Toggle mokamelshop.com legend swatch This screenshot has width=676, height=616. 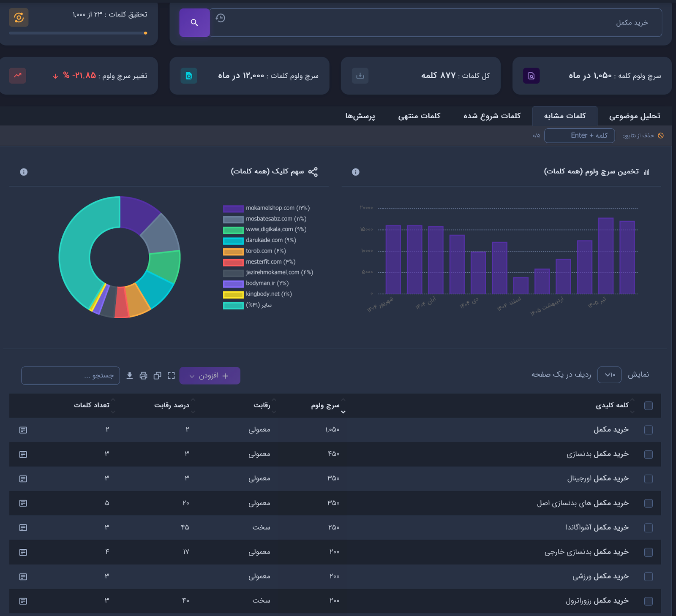pyautogui.click(x=233, y=209)
